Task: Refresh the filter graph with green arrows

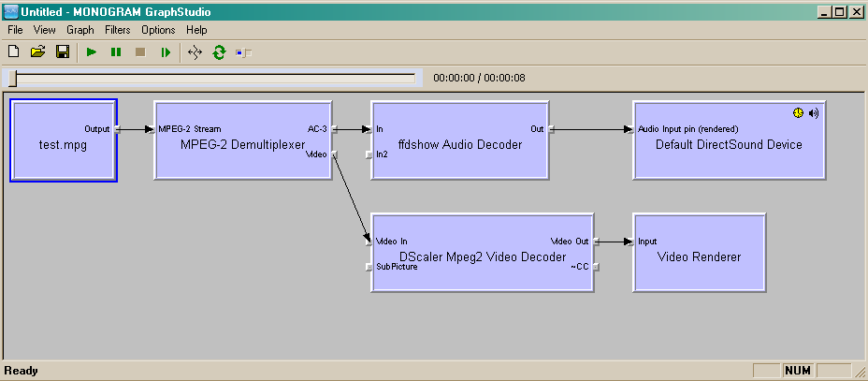Action: click(x=219, y=52)
